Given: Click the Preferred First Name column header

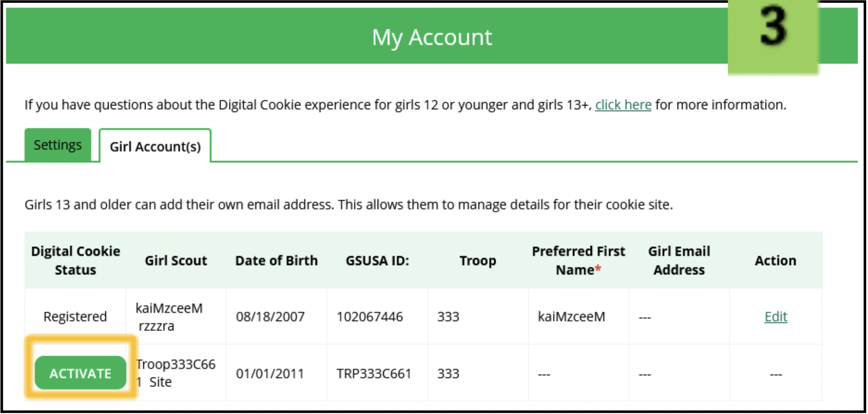Looking at the screenshot, I should click(x=578, y=260).
